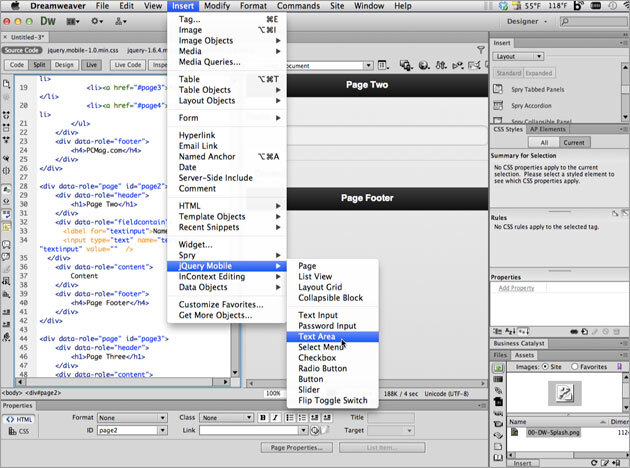The width and height of the screenshot is (630, 468).
Task: Click the refresh icon in Assets panel
Action: [594, 463]
